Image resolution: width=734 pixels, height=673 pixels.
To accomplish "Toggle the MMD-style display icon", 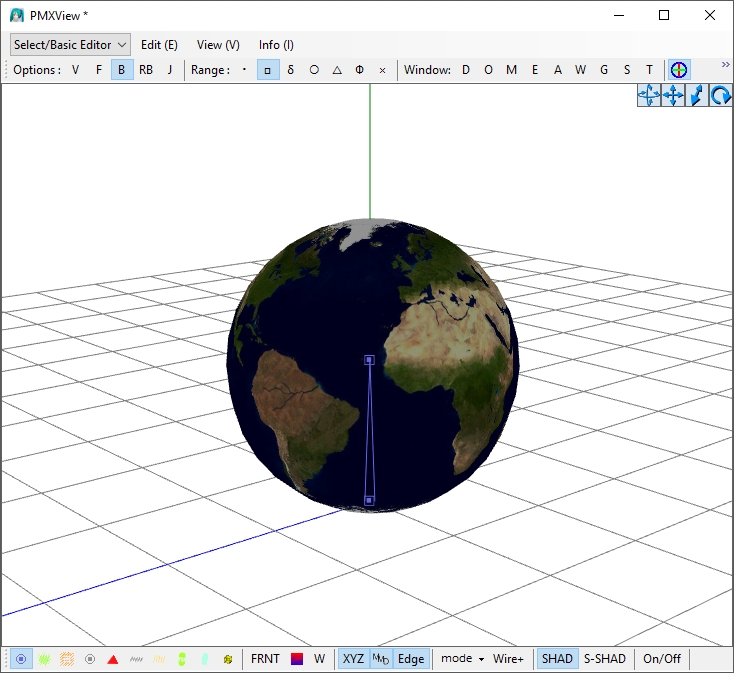I will tap(381, 659).
